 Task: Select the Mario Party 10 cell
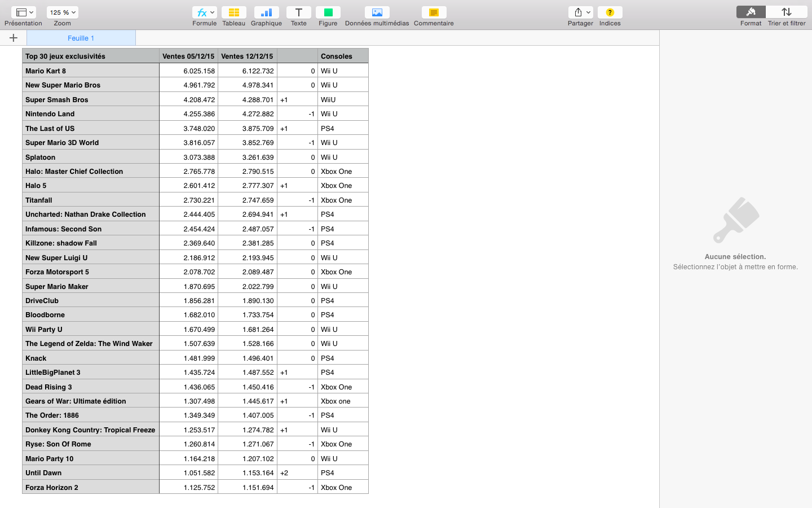pyautogui.click(x=91, y=458)
